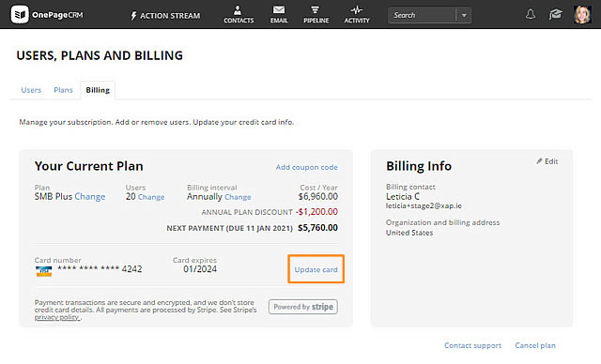The image size is (601, 364).
Task: Change the SMB Plus plan
Action: click(x=90, y=196)
